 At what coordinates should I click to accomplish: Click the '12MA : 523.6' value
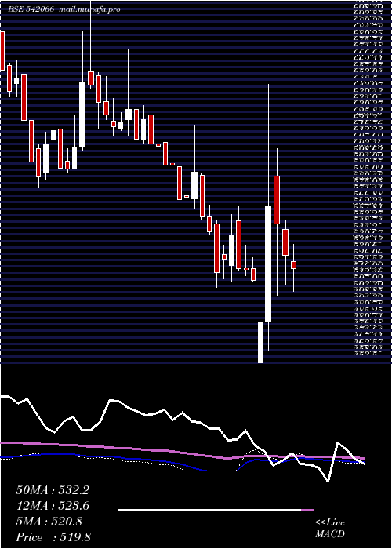point(53,506)
